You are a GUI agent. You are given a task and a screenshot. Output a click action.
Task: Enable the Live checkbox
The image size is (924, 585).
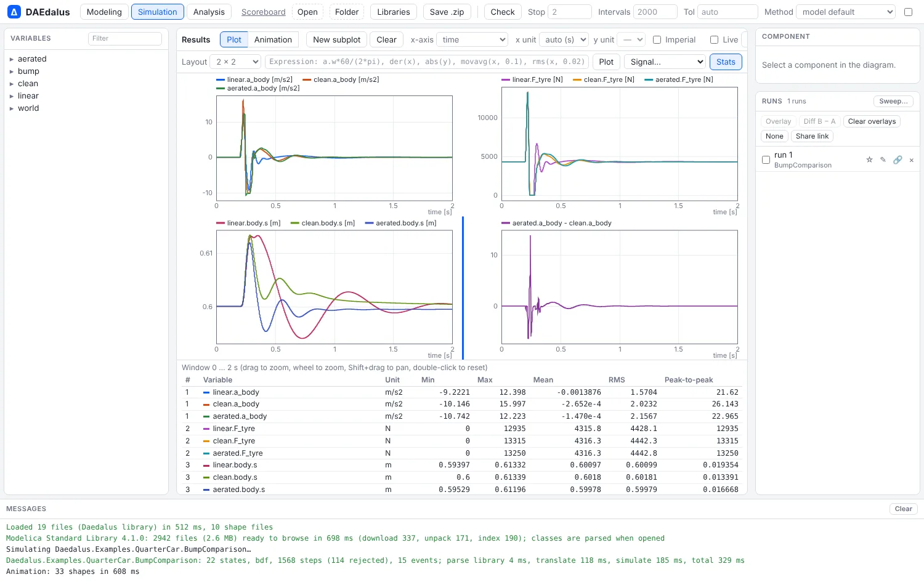(714, 39)
